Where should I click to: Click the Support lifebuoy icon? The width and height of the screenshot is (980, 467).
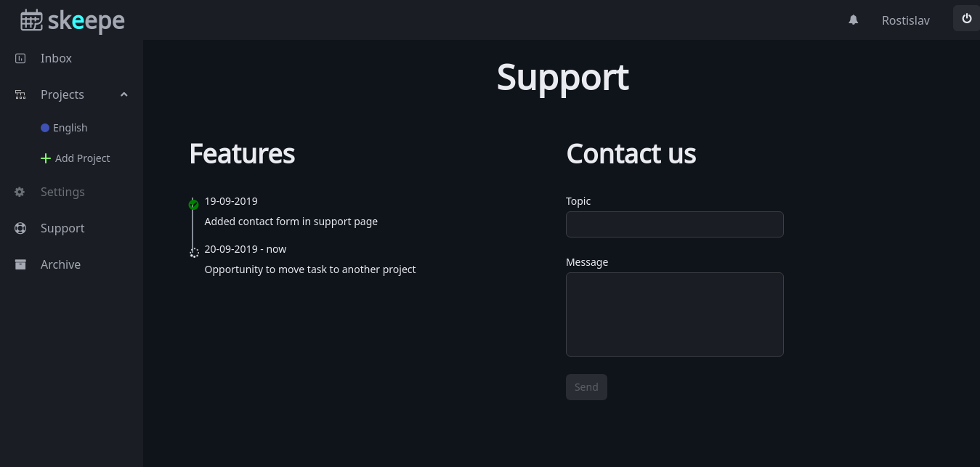click(x=20, y=228)
